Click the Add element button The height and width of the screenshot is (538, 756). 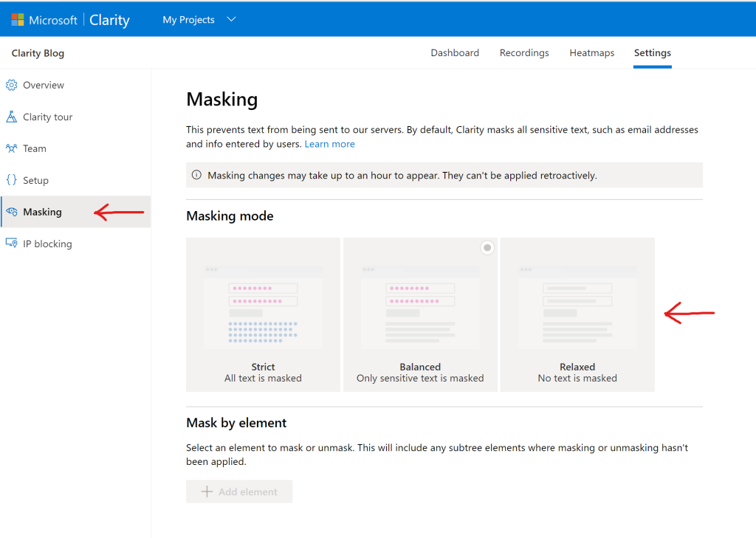[x=239, y=492]
